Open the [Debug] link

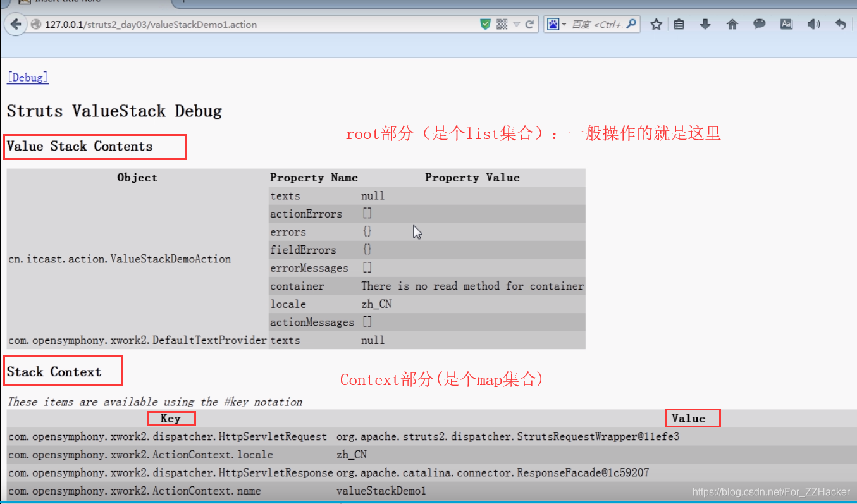tap(27, 78)
